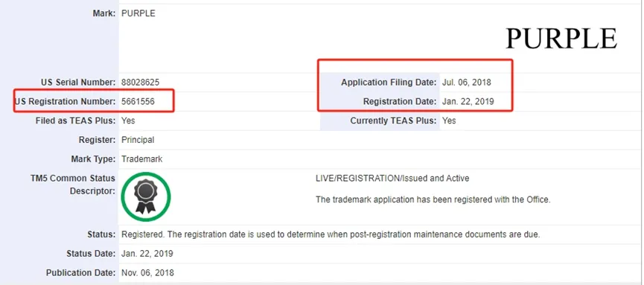This screenshot has height=285, width=644.
Task: Click the US Registration Number value 5661556
Action: [138, 101]
